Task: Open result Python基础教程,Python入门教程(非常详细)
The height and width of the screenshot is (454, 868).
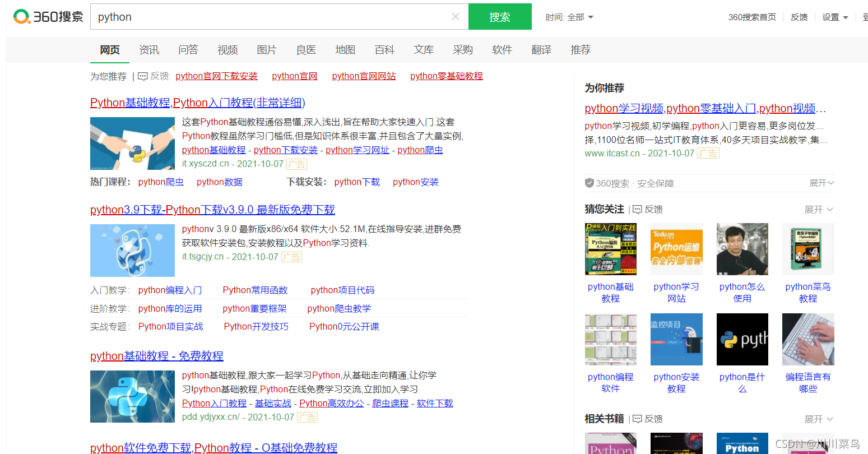Action: pos(197,103)
